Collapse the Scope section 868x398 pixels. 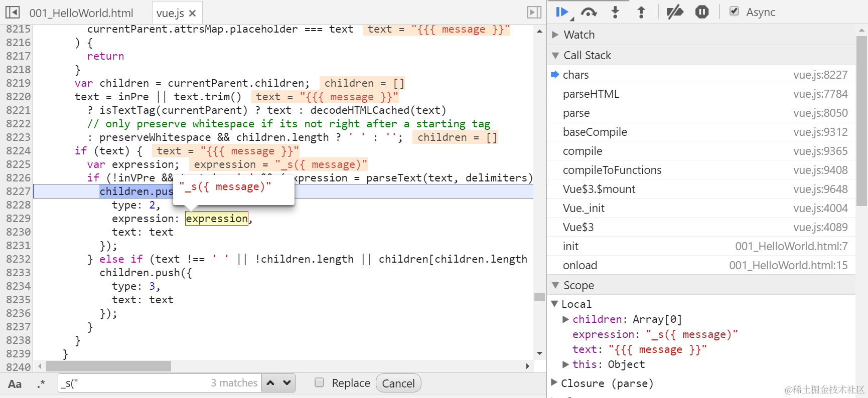pos(555,285)
